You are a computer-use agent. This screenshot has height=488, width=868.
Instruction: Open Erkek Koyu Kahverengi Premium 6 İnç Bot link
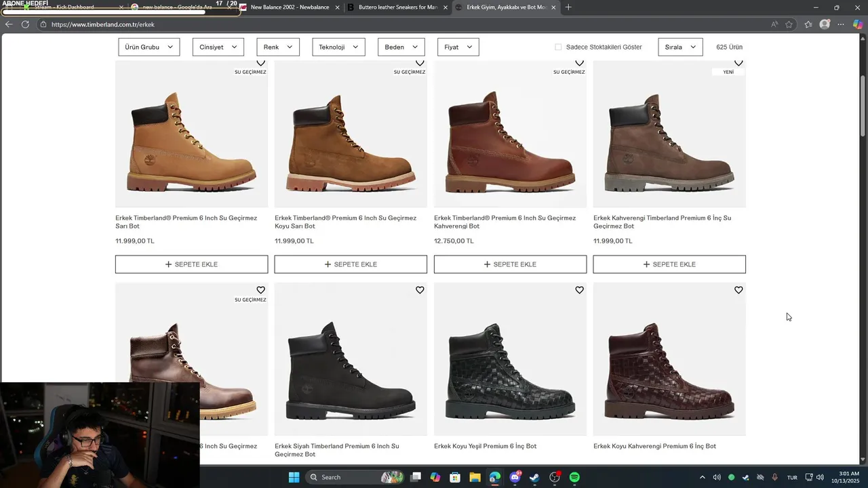[x=655, y=446]
